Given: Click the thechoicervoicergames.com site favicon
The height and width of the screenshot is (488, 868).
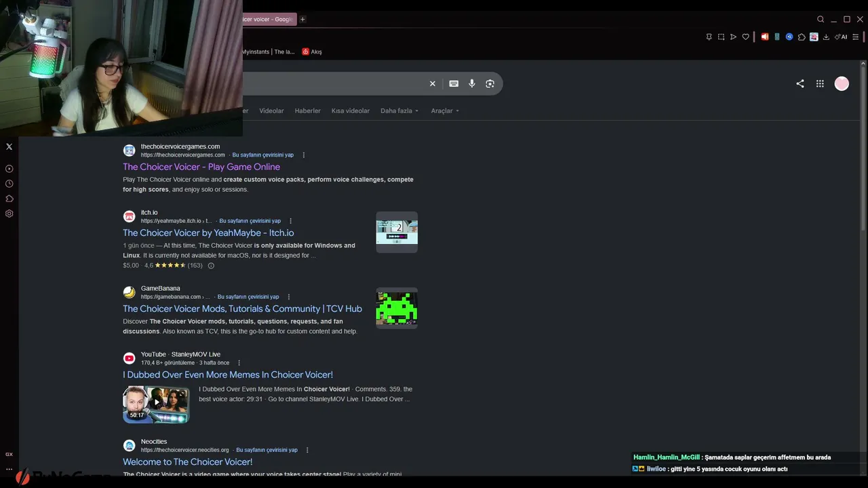Looking at the screenshot, I should (129, 150).
